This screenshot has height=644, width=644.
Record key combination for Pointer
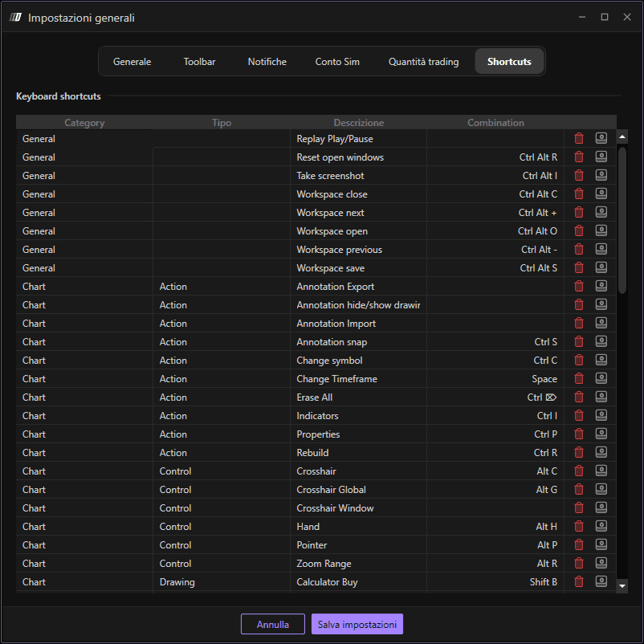[x=601, y=544]
